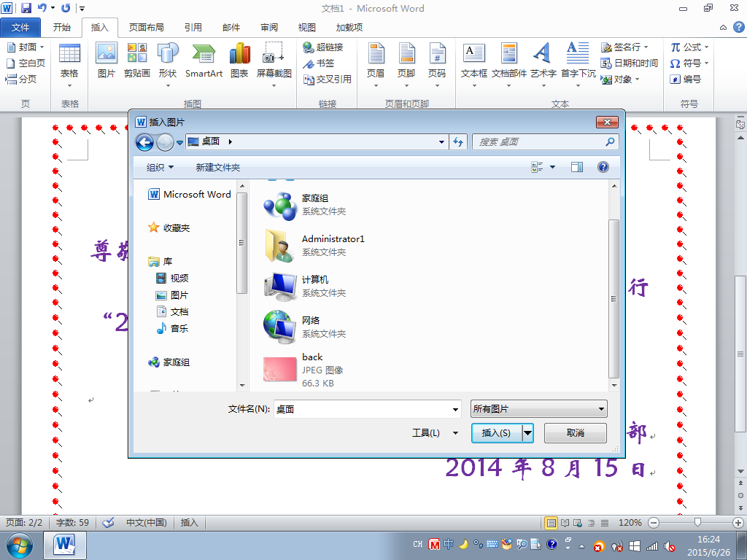Add a 书签 bookmark

pyautogui.click(x=319, y=63)
